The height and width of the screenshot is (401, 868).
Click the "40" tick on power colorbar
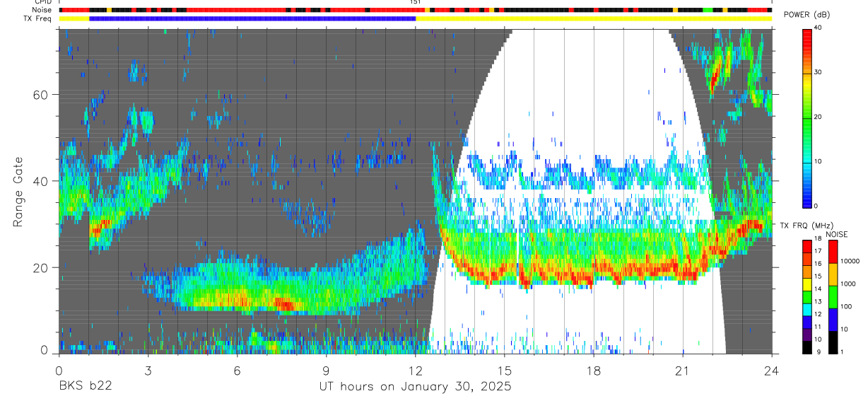818,28
